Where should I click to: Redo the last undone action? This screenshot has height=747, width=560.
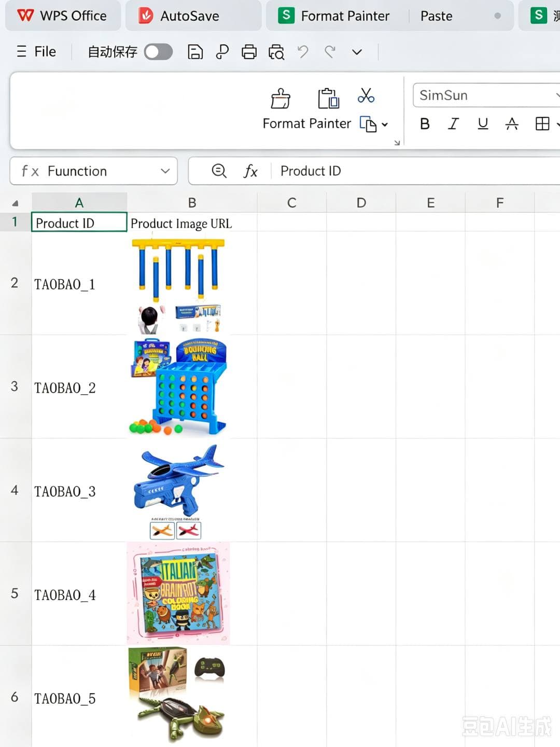point(330,51)
